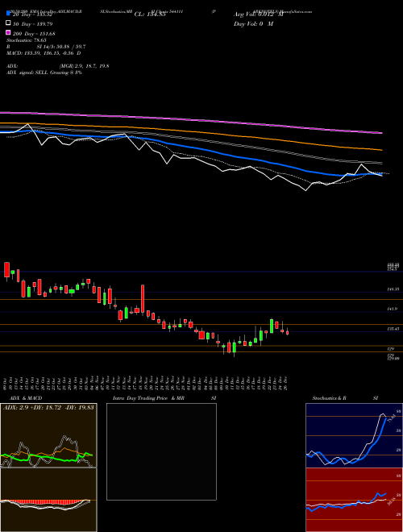Click the tallest green candle near the chart end
The image size is (403, 532).
[272, 326]
